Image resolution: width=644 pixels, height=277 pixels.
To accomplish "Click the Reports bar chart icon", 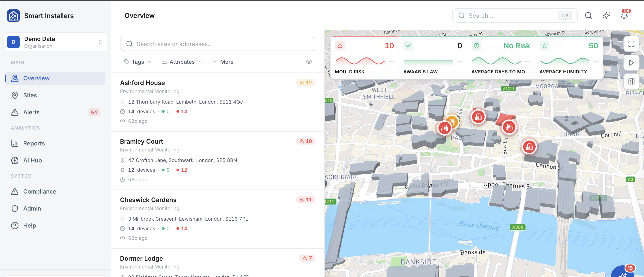I will [15, 143].
